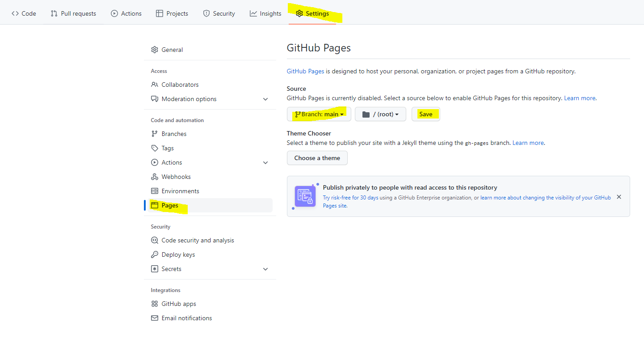Viewport: 644px width, 339px height.
Task: Click the Webhooks icon
Action: pos(155,177)
